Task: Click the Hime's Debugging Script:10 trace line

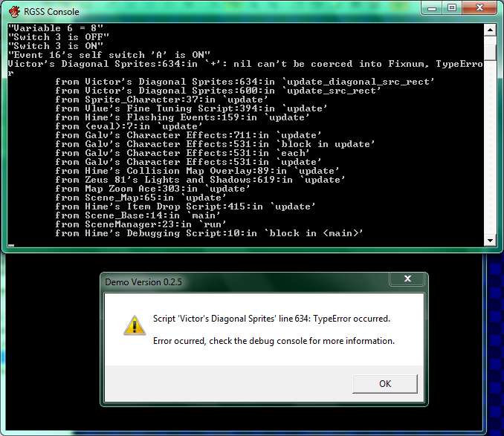Action: tap(209, 233)
